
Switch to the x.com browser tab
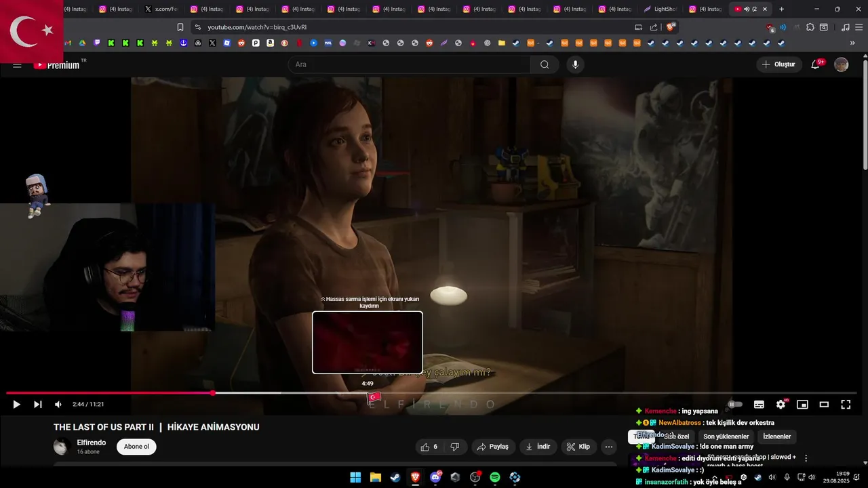click(161, 9)
